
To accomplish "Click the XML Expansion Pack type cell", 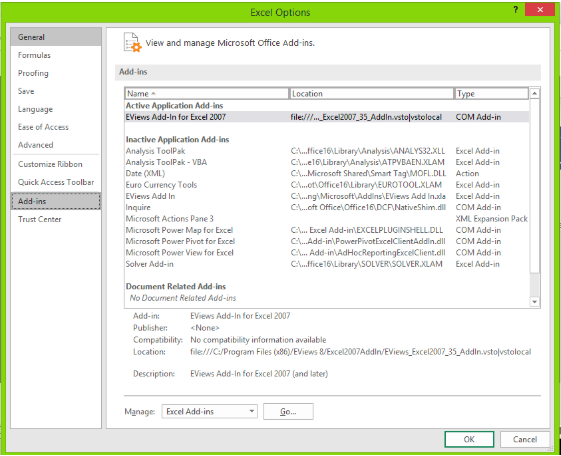I will point(492,219).
